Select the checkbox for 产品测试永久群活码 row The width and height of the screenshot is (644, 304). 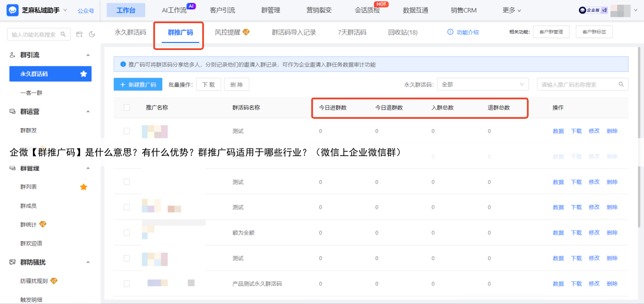pos(127,284)
